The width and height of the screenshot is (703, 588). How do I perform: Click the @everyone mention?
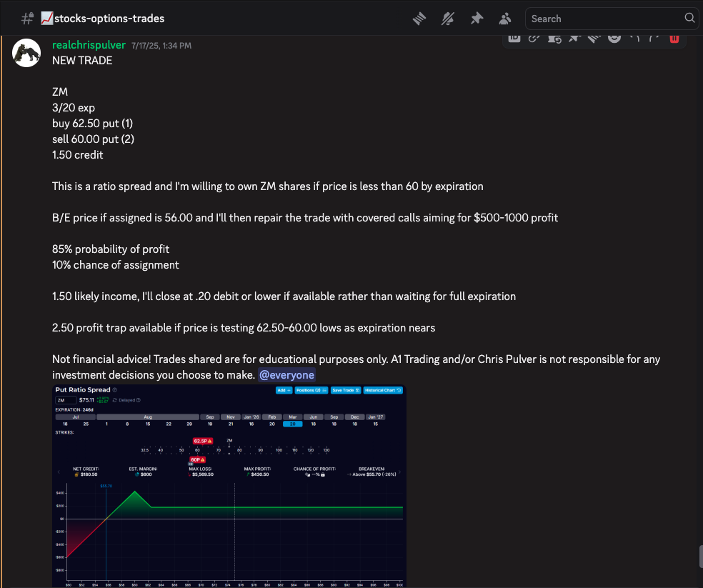click(286, 374)
